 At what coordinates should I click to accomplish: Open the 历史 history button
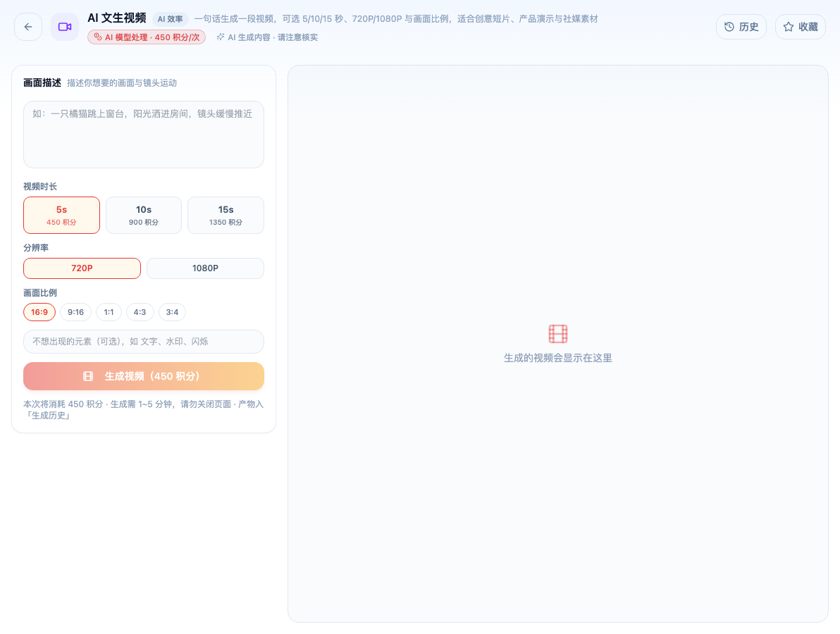tap(741, 27)
